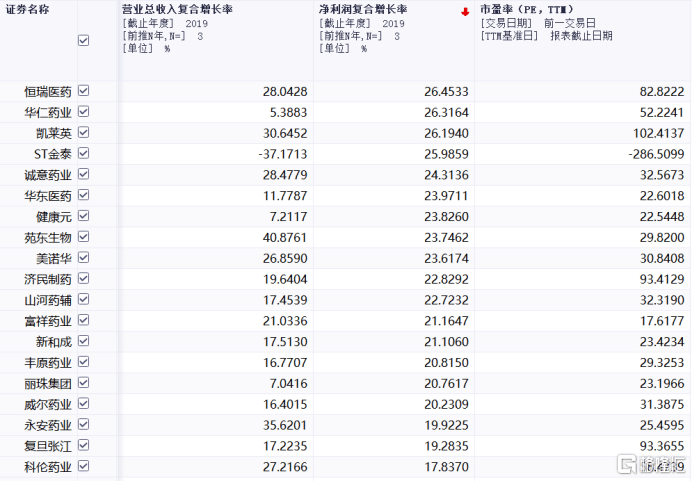
Task: Click PE value 82.8222
Action: click(662, 92)
